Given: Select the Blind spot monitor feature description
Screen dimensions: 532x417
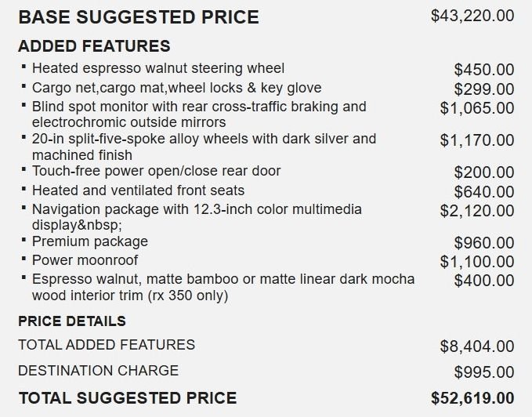Looking at the screenshot, I should pos(199,114).
